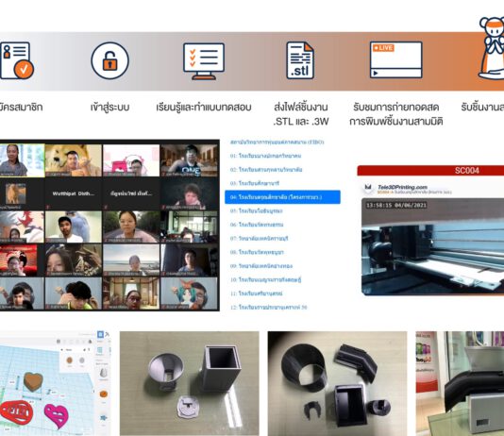
Task: Select school list item 03
Action: tap(255, 183)
